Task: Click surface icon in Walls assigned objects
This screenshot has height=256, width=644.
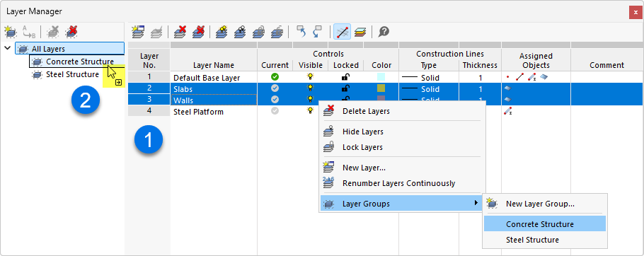Action: 508,100
